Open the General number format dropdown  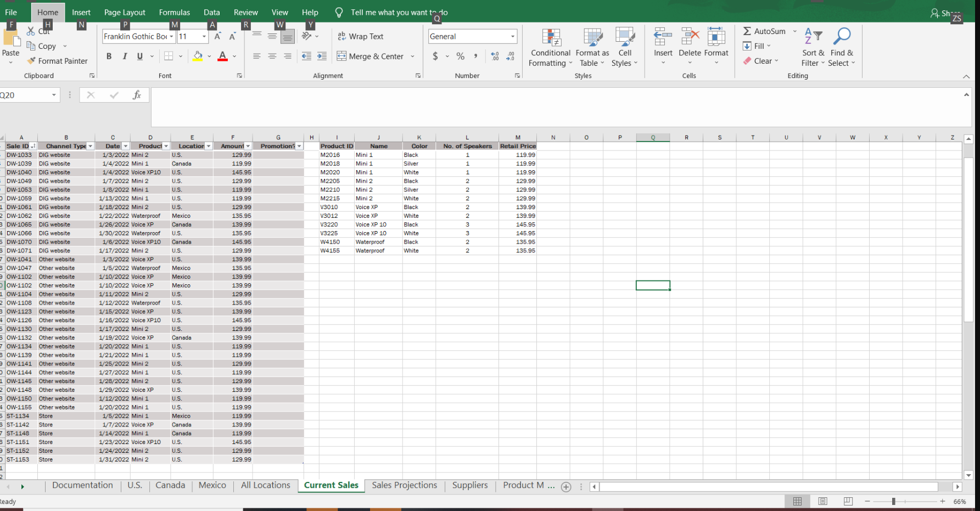coord(512,36)
